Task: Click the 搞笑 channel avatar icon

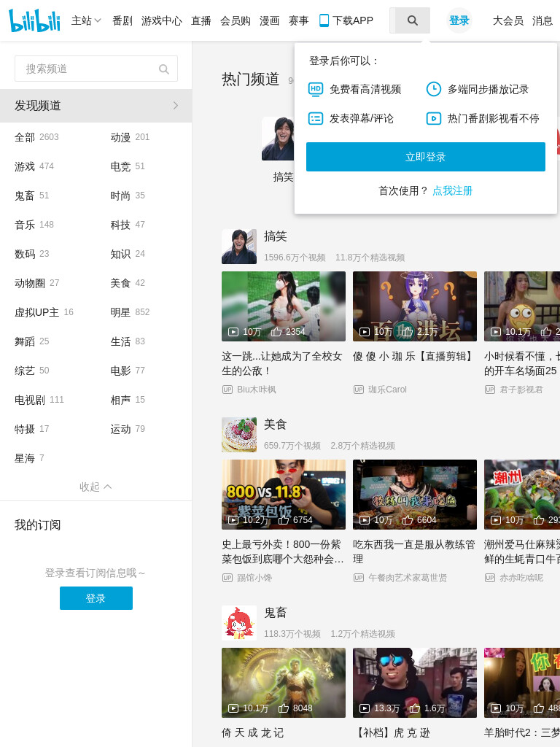Action: point(239,247)
